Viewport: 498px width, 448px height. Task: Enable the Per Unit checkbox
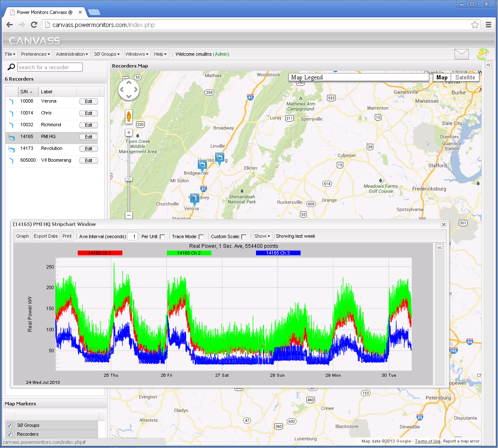coord(162,237)
